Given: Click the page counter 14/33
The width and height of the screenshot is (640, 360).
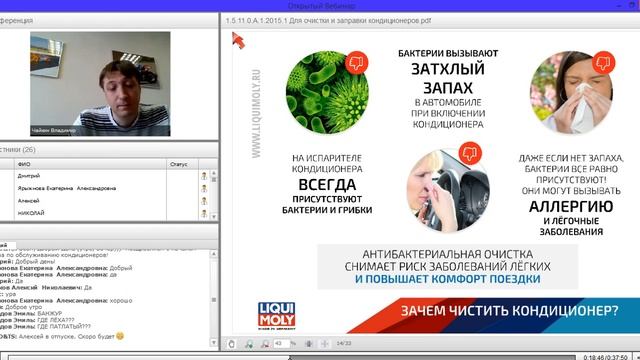Looking at the screenshot, I should click(x=344, y=344).
